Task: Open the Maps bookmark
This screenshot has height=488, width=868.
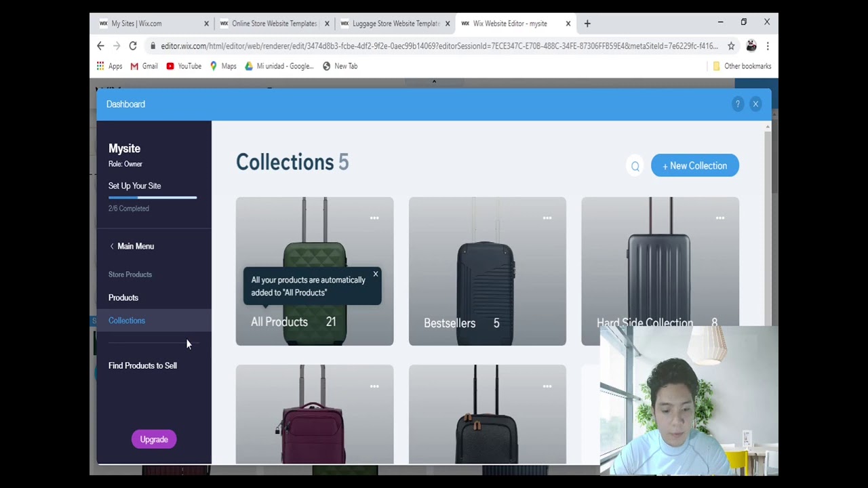Action: pyautogui.click(x=223, y=66)
